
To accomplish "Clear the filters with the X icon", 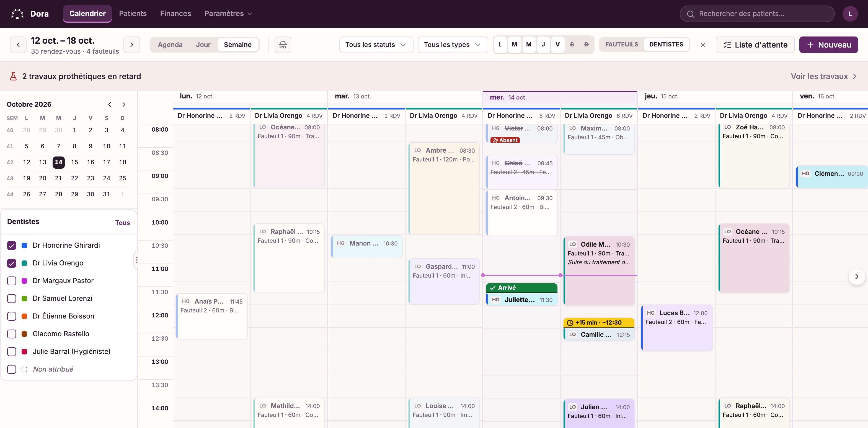I will click(x=703, y=45).
